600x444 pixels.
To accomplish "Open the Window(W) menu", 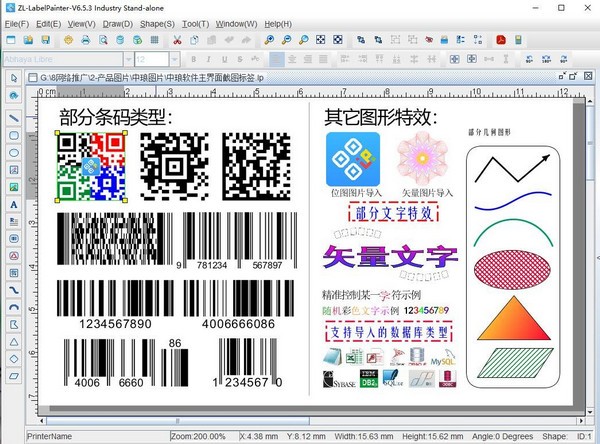I will coord(236,24).
